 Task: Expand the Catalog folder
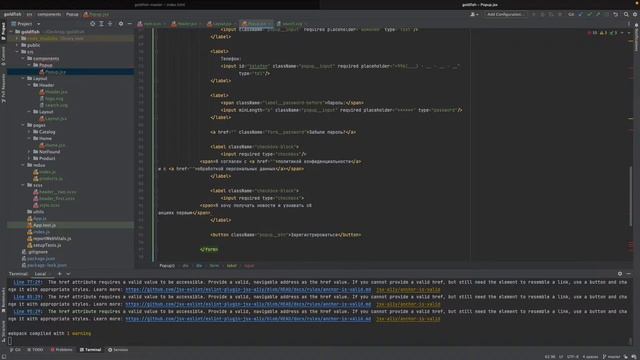click(x=29, y=132)
